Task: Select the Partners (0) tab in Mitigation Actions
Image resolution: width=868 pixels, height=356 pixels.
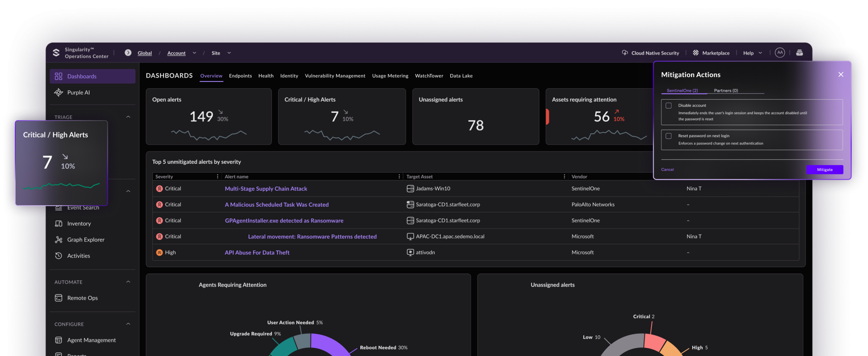Action: click(726, 91)
